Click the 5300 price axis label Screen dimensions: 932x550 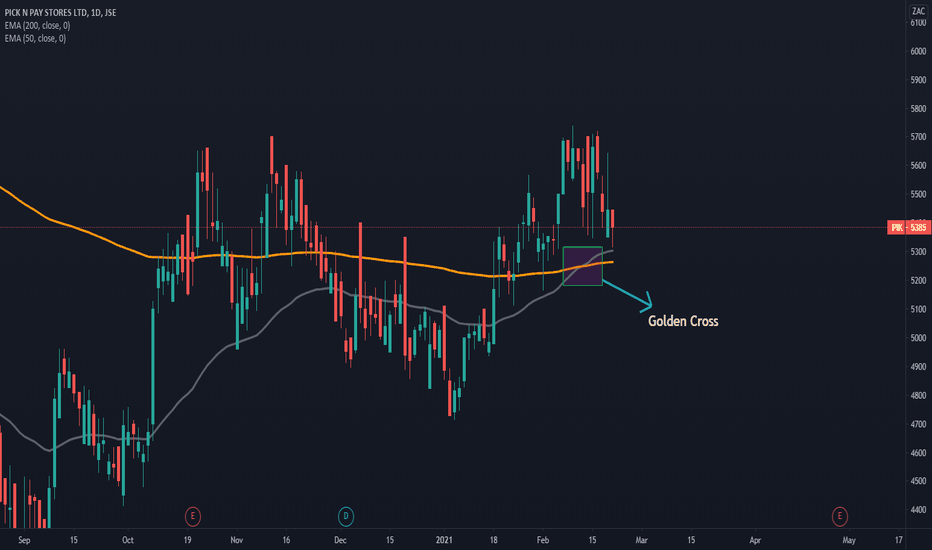click(x=918, y=252)
